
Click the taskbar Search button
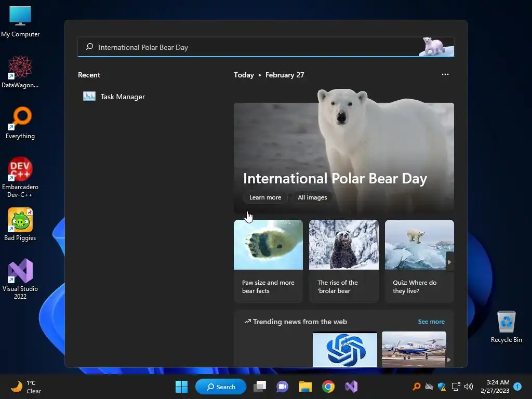[221, 387]
